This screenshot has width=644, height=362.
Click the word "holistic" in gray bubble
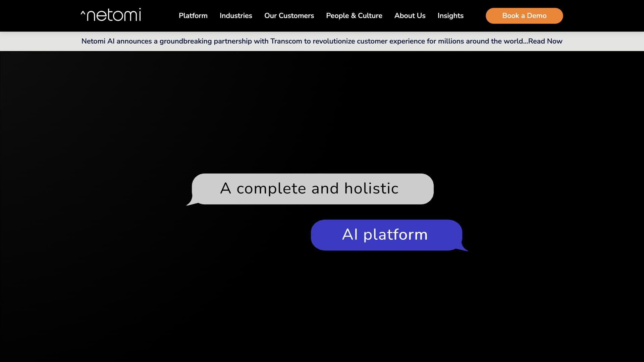click(x=371, y=189)
